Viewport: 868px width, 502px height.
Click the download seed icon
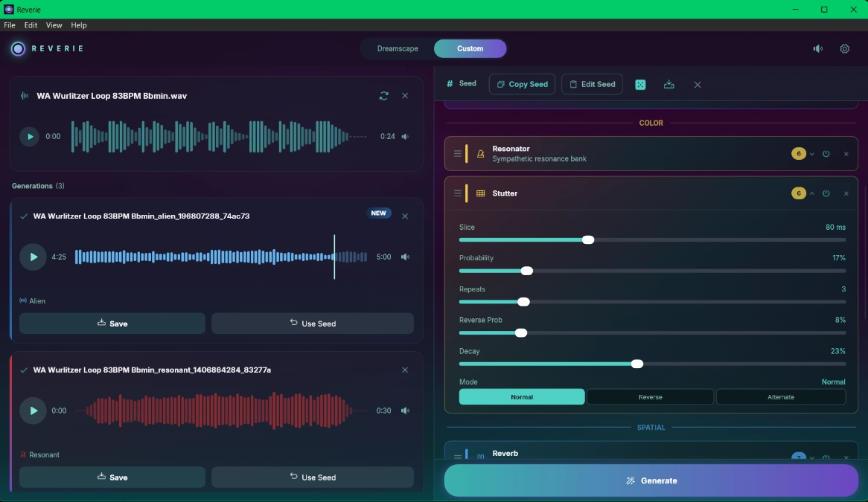[668, 85]
